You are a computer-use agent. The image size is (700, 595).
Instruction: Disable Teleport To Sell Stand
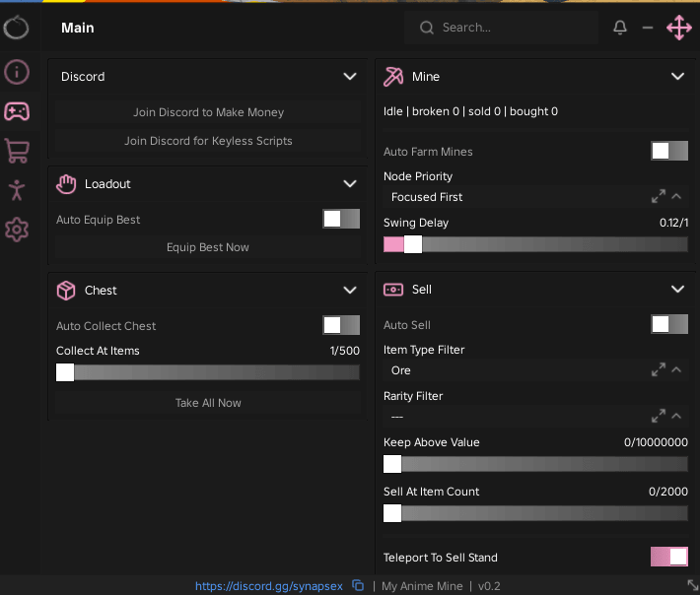669,557
